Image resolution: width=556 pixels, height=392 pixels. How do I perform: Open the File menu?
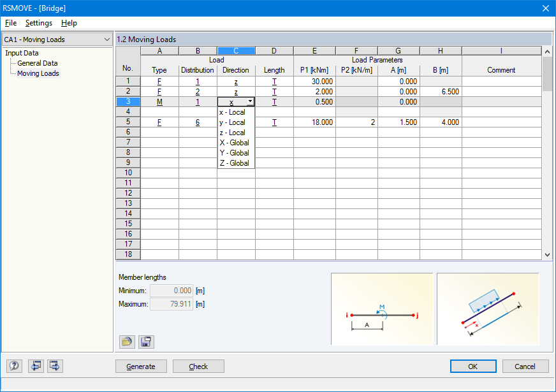click(x=11, y=23)
